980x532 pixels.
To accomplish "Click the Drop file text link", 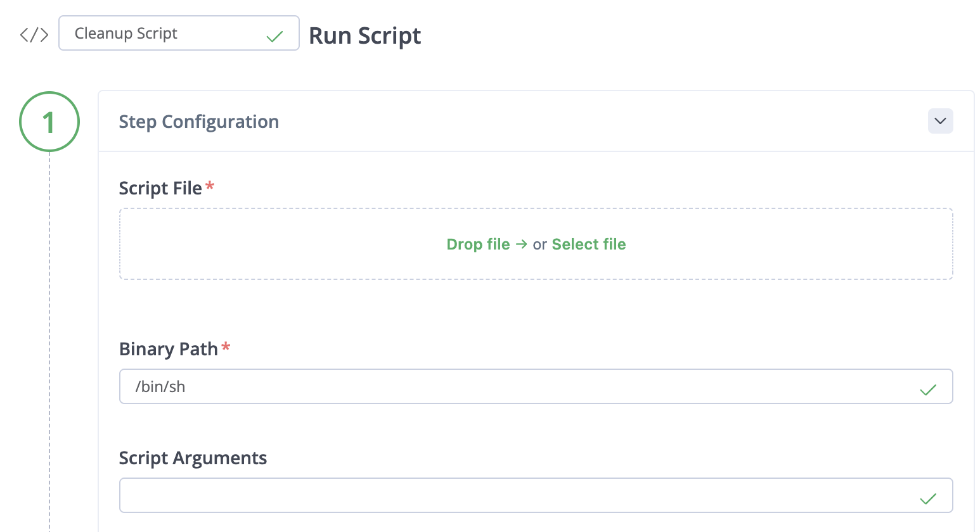I will tap(478, 244).
